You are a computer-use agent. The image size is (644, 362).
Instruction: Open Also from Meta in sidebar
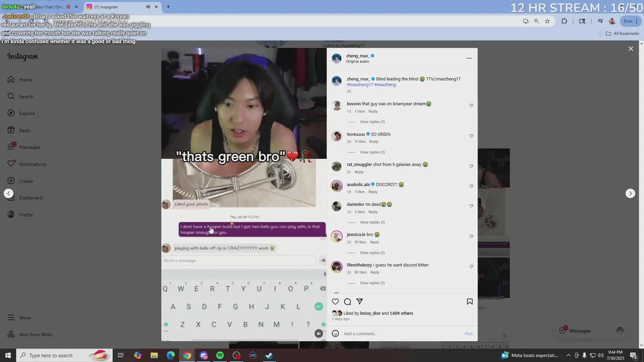30,335
